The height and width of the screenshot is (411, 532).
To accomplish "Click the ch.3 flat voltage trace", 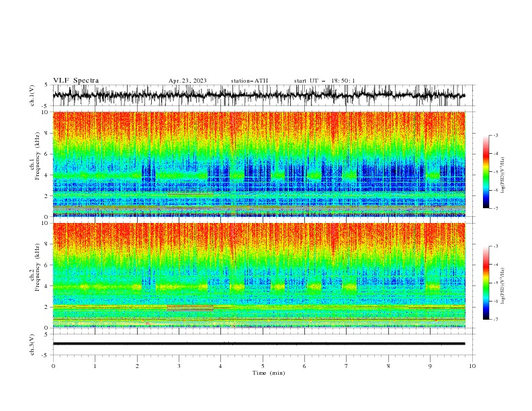I will tap(259, 344).
